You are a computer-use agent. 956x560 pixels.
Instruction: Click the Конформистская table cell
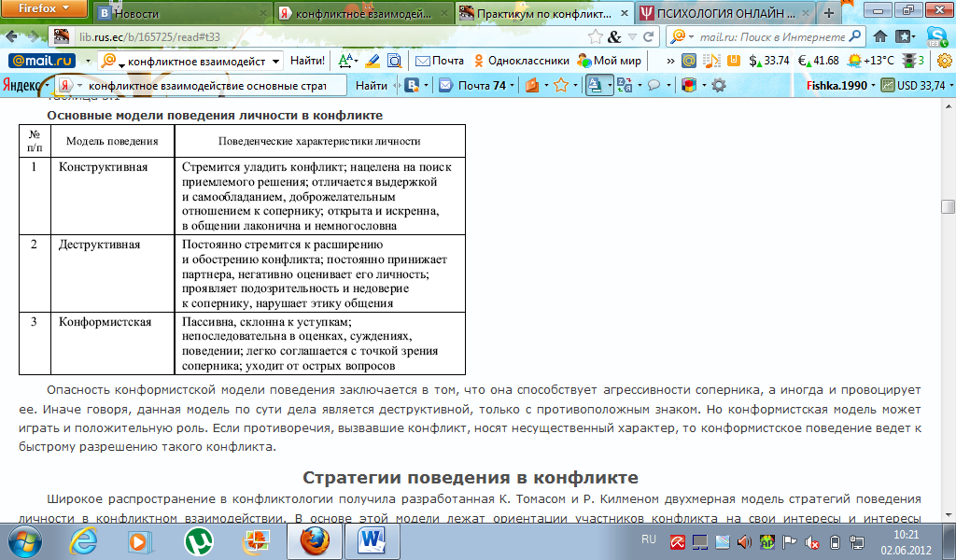point(112,343)
